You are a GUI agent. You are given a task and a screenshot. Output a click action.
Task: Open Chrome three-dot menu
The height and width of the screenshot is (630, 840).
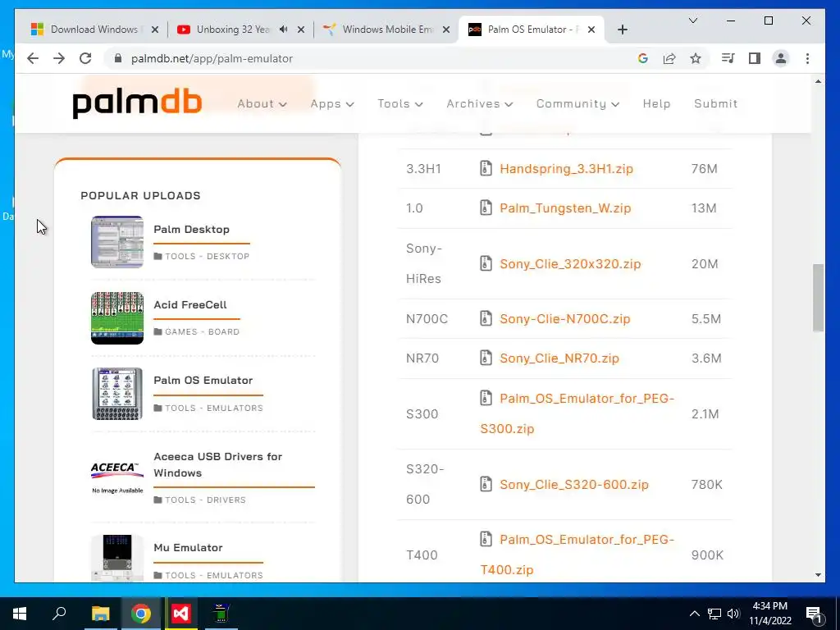(x=807, y=58)
